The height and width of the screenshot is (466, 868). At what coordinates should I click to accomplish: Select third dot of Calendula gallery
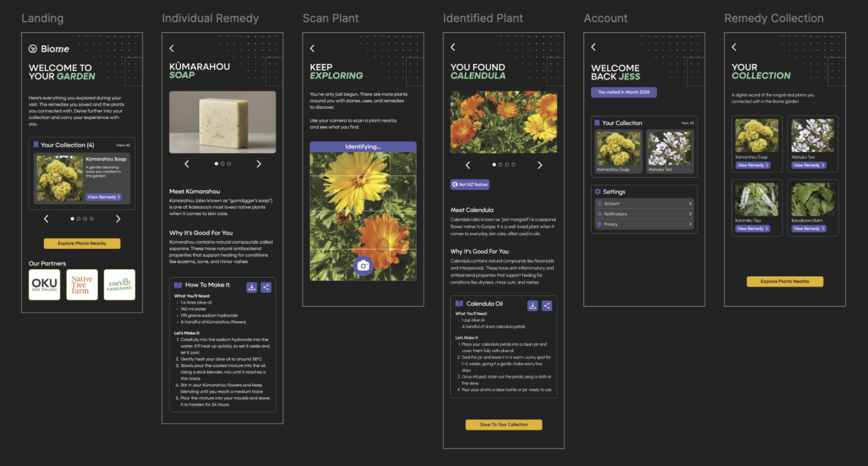coord(507,165)
